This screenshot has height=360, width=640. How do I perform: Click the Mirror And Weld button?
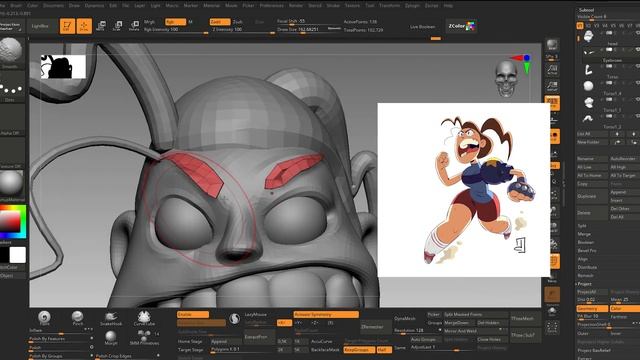(475, 331)
